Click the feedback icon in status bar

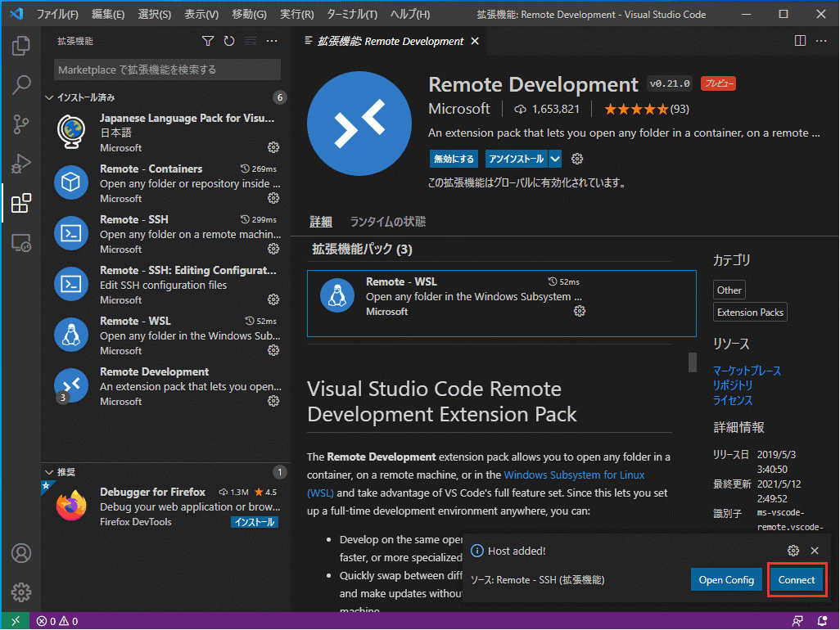[x=797, y=621]
